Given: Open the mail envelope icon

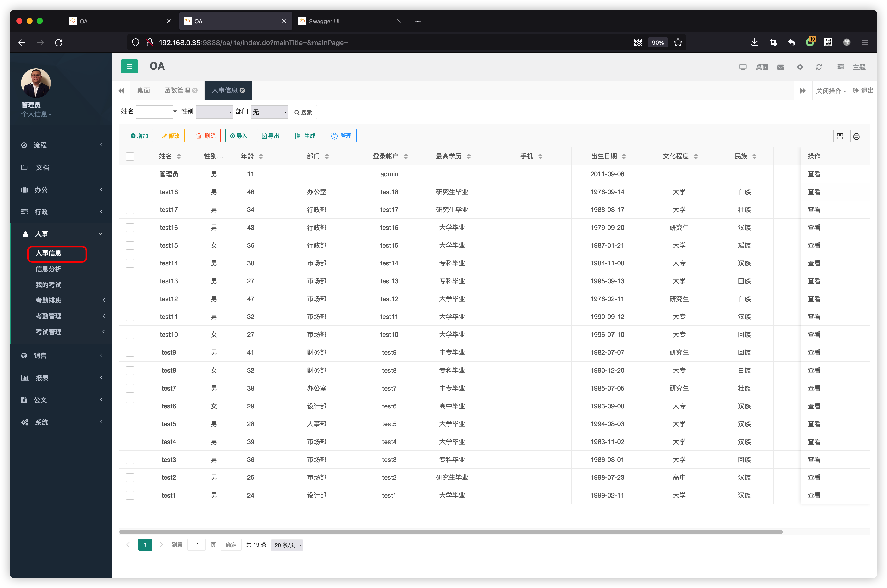Looking at the screenshot, I should (780, 67).
